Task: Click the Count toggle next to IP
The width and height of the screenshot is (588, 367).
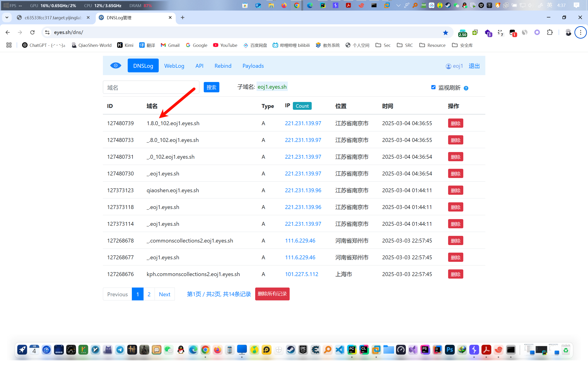Action: [302, 106]
